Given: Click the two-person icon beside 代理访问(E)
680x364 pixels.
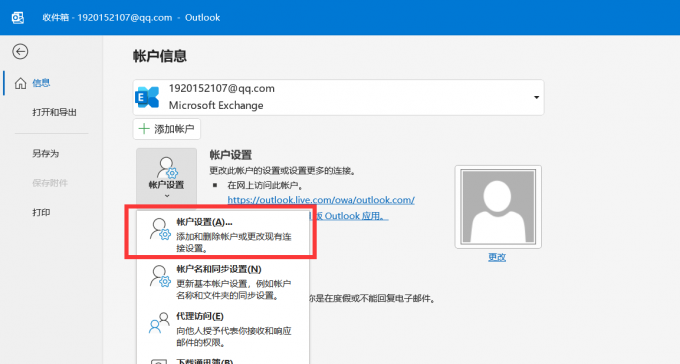Looking at the screenshot, I should [159, 323].
